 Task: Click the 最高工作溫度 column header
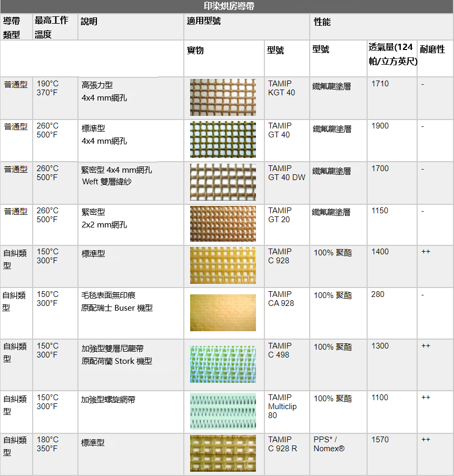(x=51, y=27)
